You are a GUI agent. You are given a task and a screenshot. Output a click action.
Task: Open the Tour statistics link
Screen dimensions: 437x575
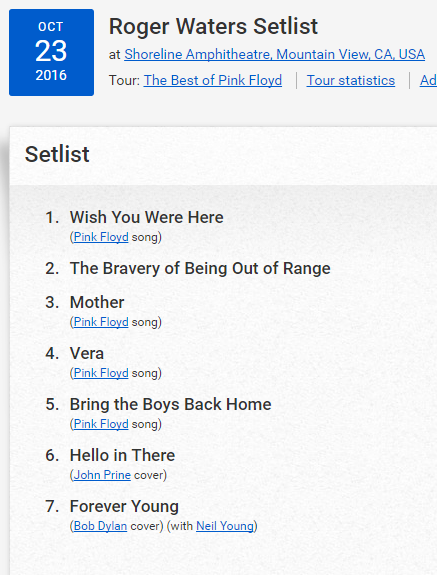351,80
